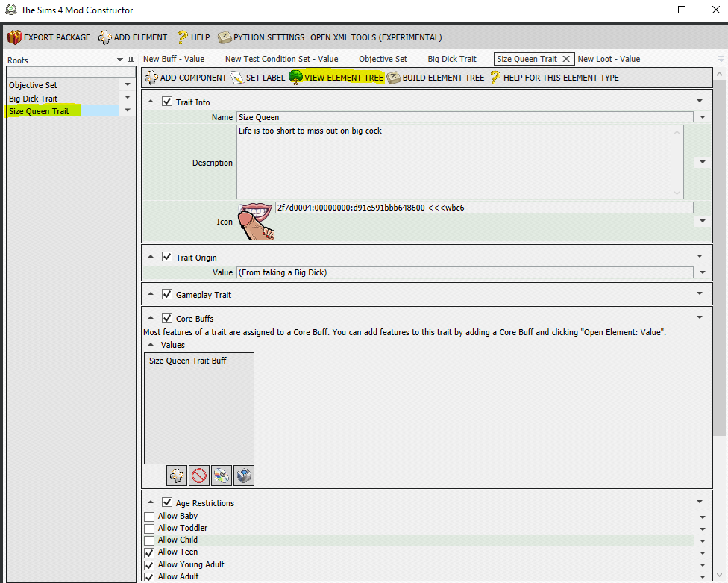728x583 pixels.
Task: Click the Add Element puzzle icon
Action: click(105, 37)
